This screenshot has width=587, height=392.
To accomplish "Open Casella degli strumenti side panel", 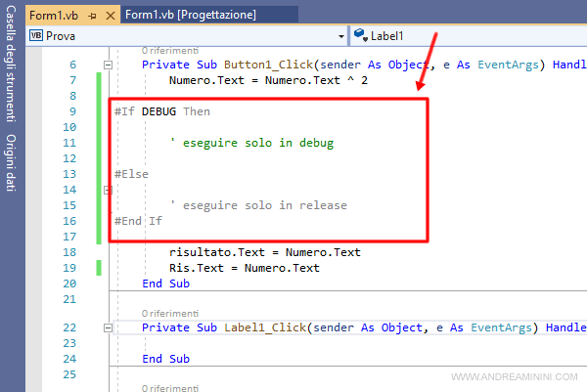I will click(x=11, y=74).
